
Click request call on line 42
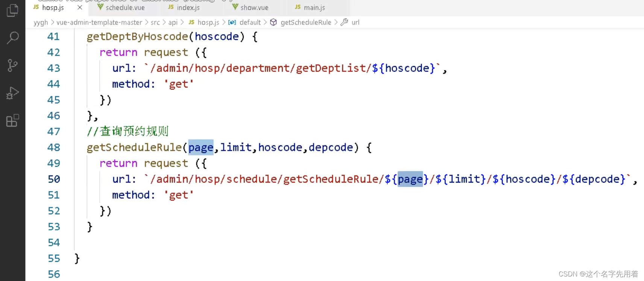point(166,53)
